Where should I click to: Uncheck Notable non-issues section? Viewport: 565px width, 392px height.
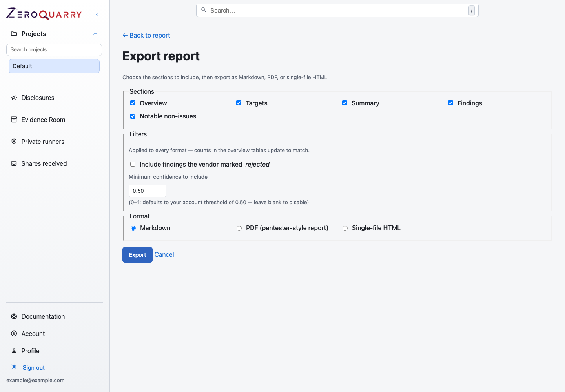click(133, 116)
